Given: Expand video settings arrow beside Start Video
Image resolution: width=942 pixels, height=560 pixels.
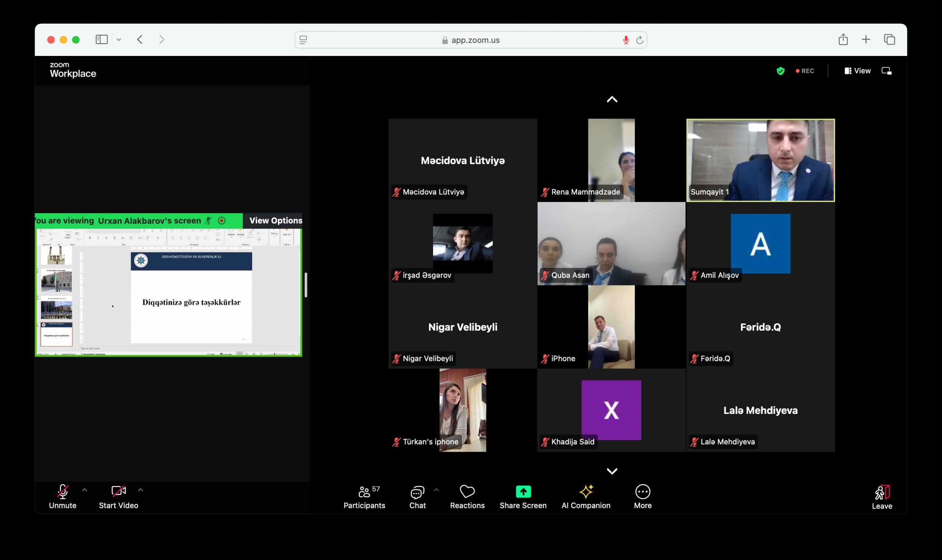Looking at the screenshot, I should pyautogui.click(x=141, y=490).
